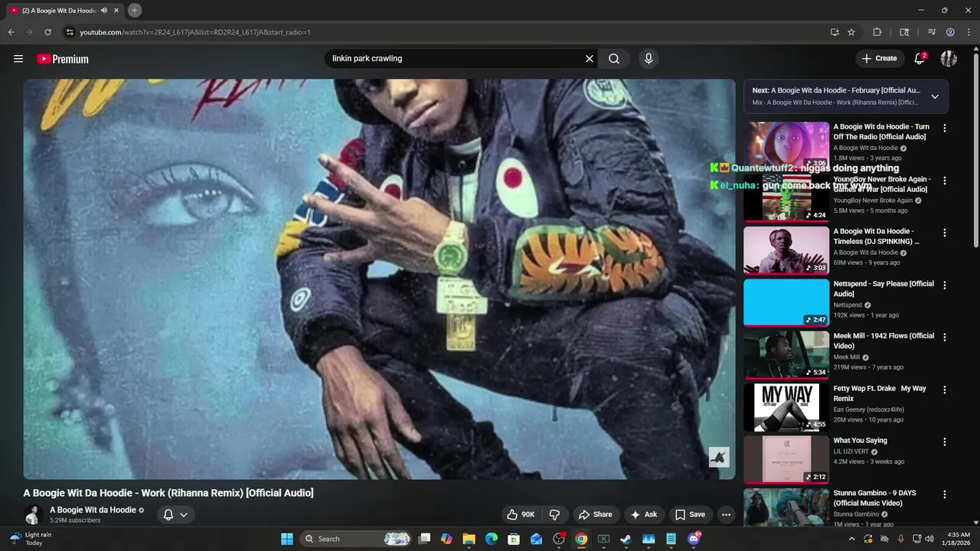Open A Boogie Wit da Hoodie channel avatar

tap(32, 515)
